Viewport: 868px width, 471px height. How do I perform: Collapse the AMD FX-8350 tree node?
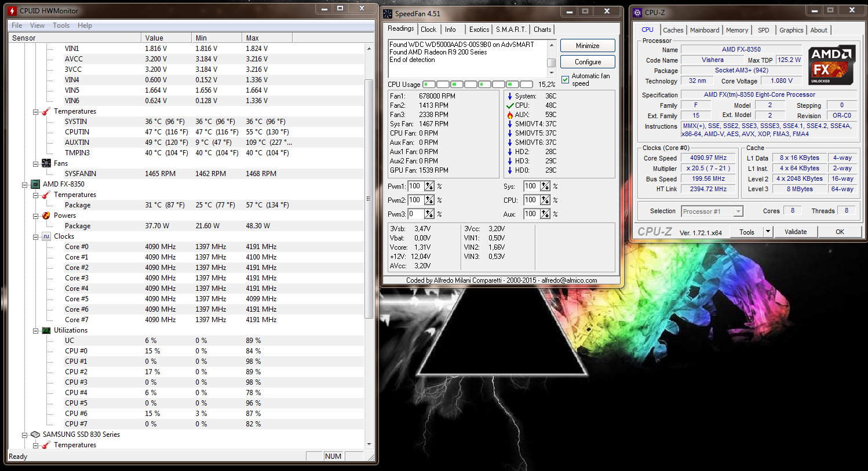click(x=24, y=184)
